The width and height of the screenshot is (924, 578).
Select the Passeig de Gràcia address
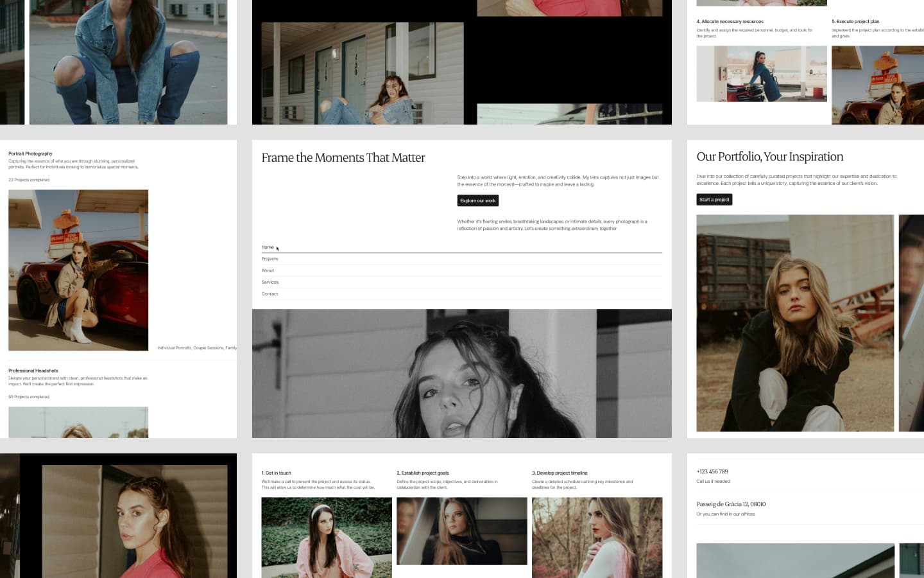pyautogui.click(x=731, y=504)
